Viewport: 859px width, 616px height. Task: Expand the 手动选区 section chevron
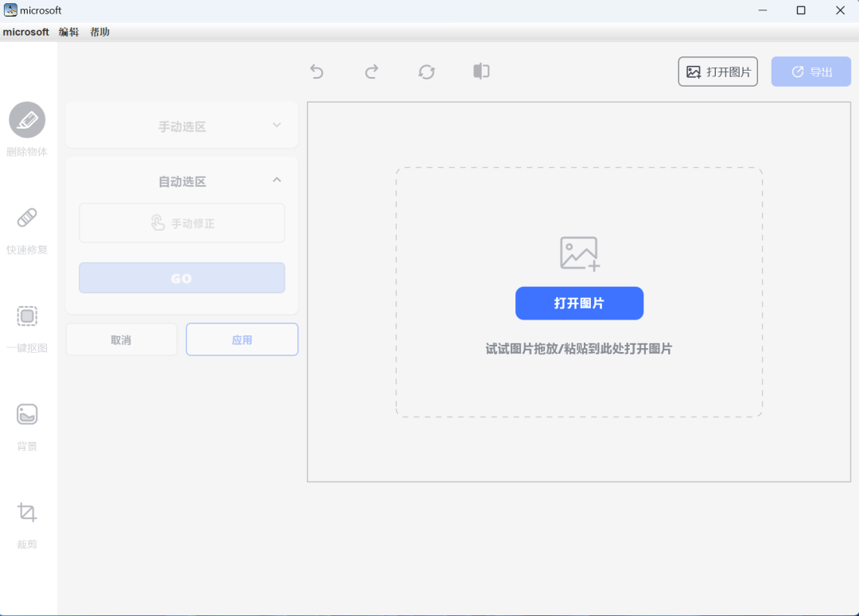tap(277, 125)
